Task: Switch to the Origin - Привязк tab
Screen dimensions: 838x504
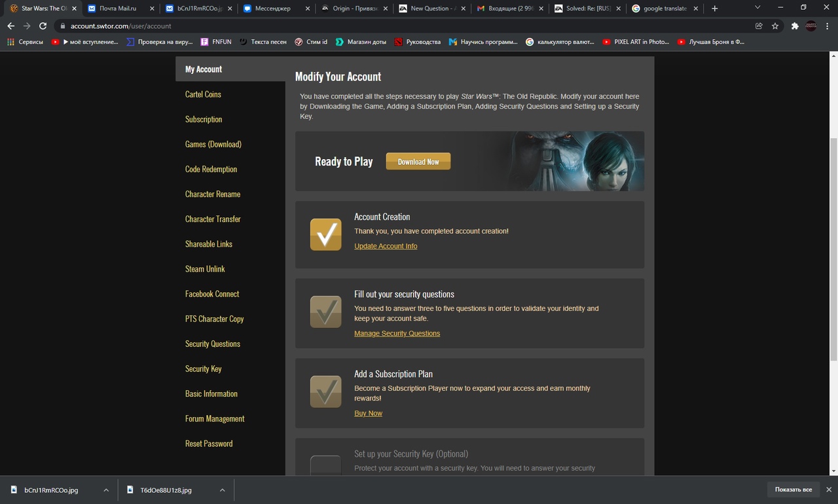Action: (353, 9)
